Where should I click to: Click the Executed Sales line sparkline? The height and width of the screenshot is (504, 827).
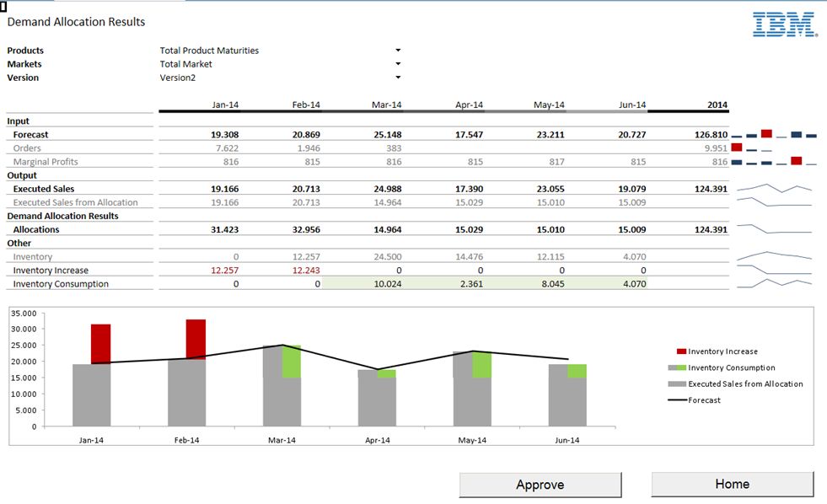click(774, 189)
